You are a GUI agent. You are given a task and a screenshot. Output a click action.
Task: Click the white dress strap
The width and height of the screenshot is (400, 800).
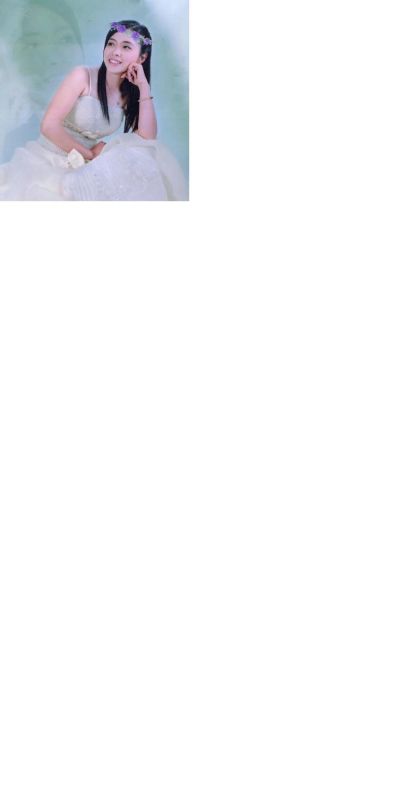(90, 84)
